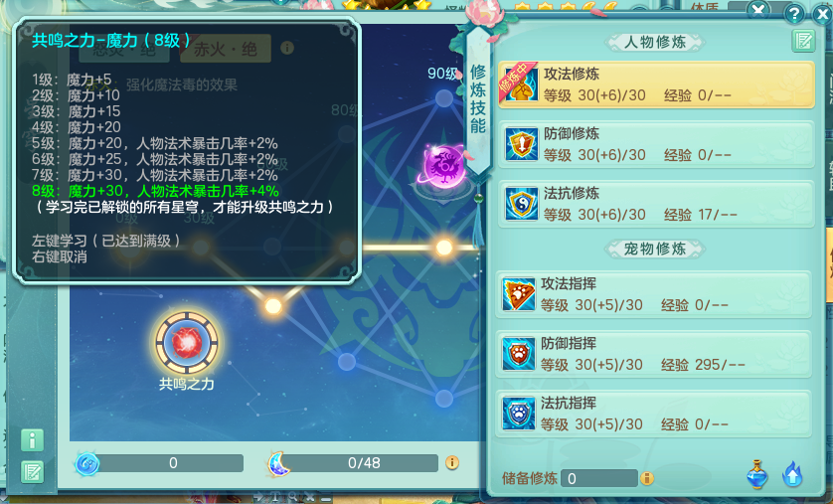
Task: Click the 储备修炼 value field
Action: tap(599, 478)
